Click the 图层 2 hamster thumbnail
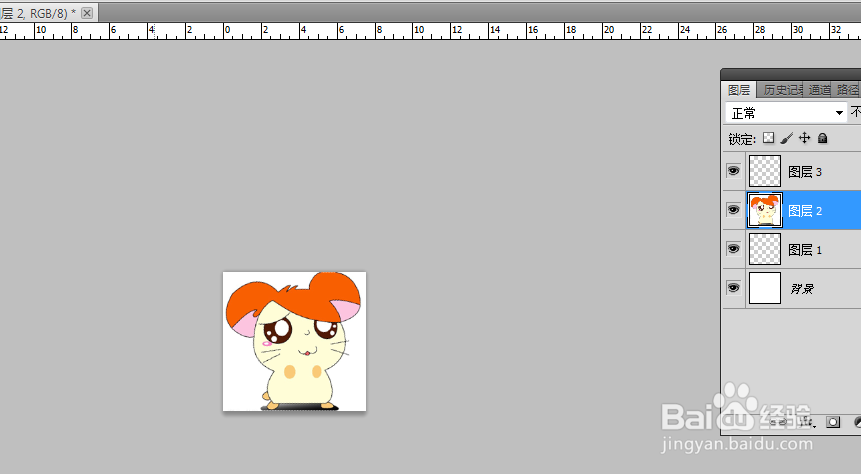Image resolution: width=861 pixels, height=474 pixels. pyautogui.click(x=764, y=210)
